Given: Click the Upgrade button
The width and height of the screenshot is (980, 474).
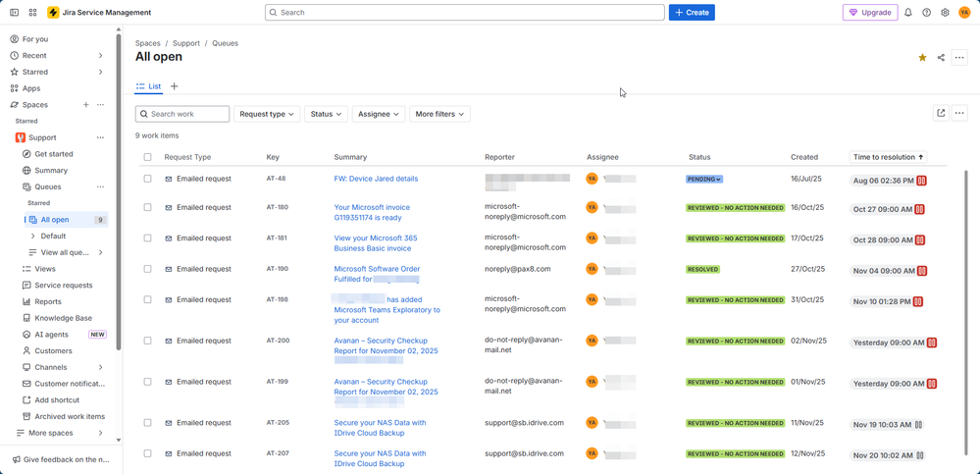Looking at the screenshot, I should click(870, 13).
